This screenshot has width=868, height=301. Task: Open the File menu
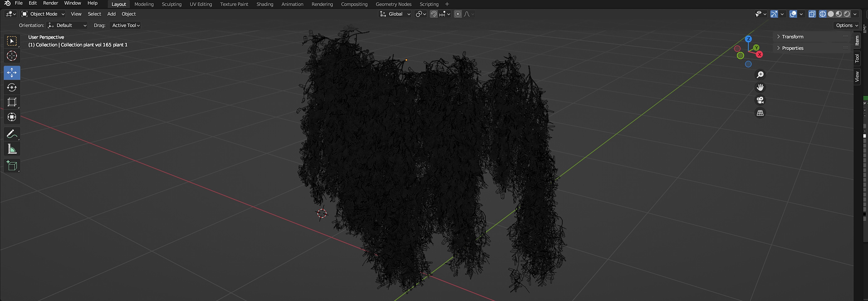point(19,3)
